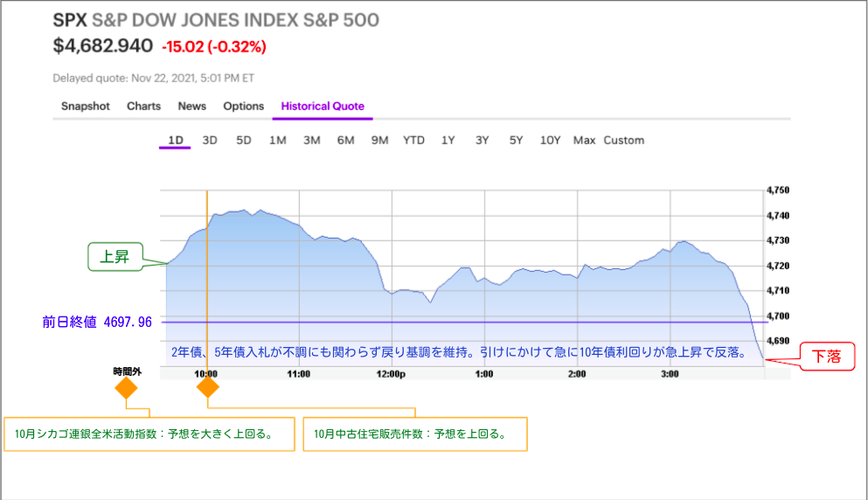Click the Delayed quote timestamp text
868x500 pixels.
153,78
